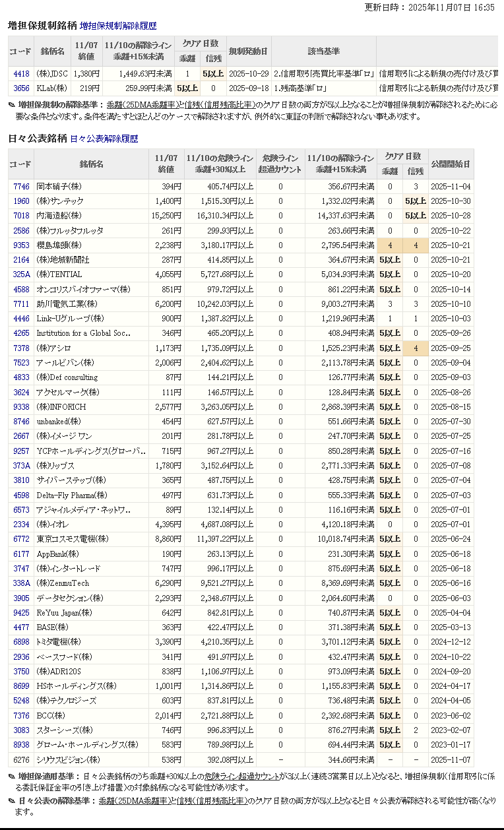Click the pencil icon beside 日々公表の解除基準
The width and height of the screenshot is (504, 830).
[12, 800]
